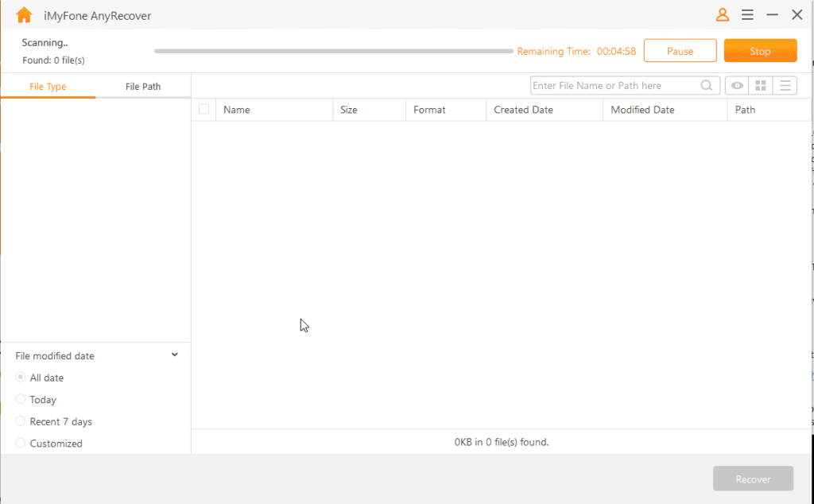This screenshot has height=504, width=814.
Task: Switch to list view icon
Action: (x=785, y=86)
